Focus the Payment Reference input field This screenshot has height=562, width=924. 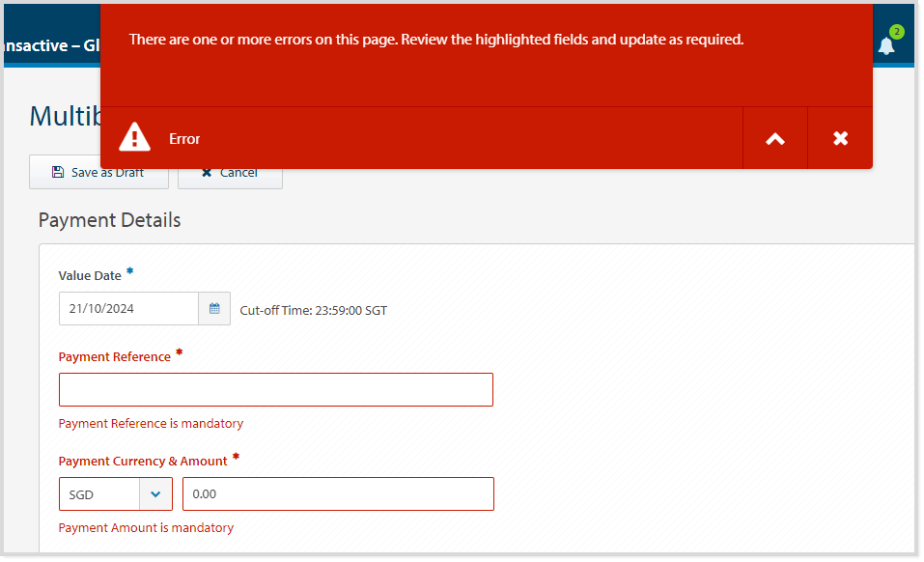click(x=275, y=389)
